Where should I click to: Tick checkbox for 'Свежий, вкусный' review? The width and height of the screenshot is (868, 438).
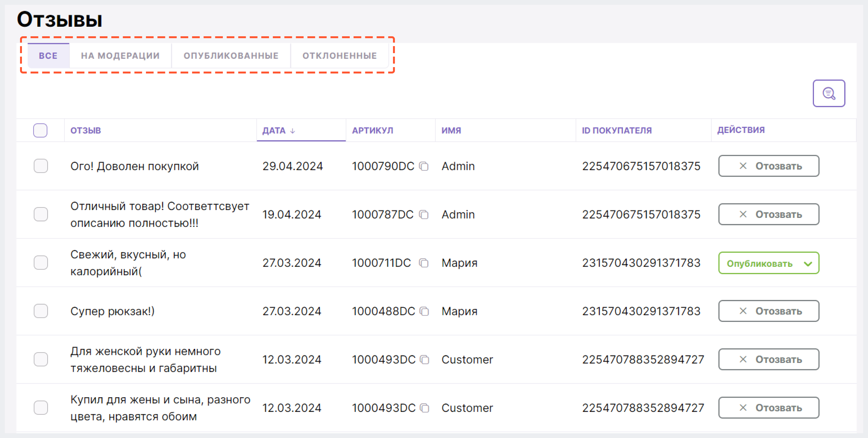point(41,263)
